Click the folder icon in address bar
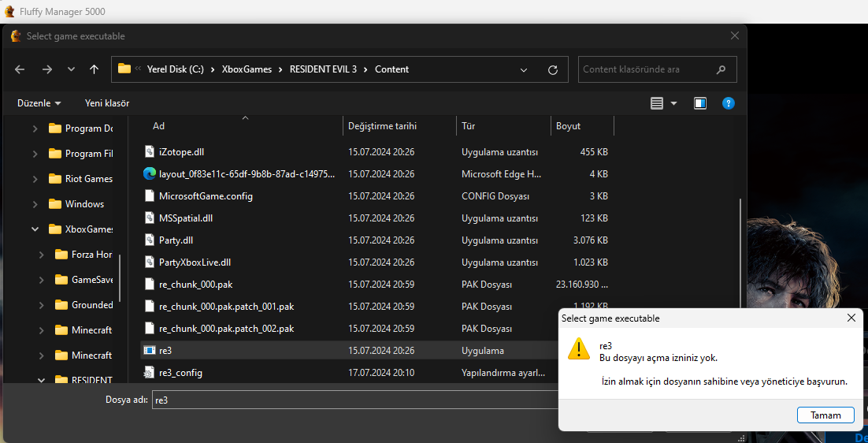The image size is (868, 443). (124, 69)
